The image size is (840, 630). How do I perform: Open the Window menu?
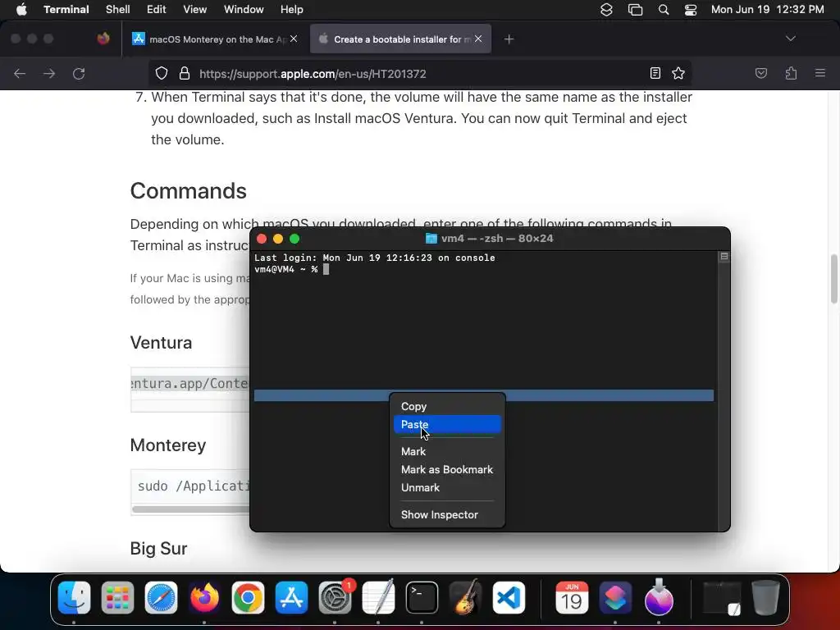pyautogui.click(x=243, y=10)
